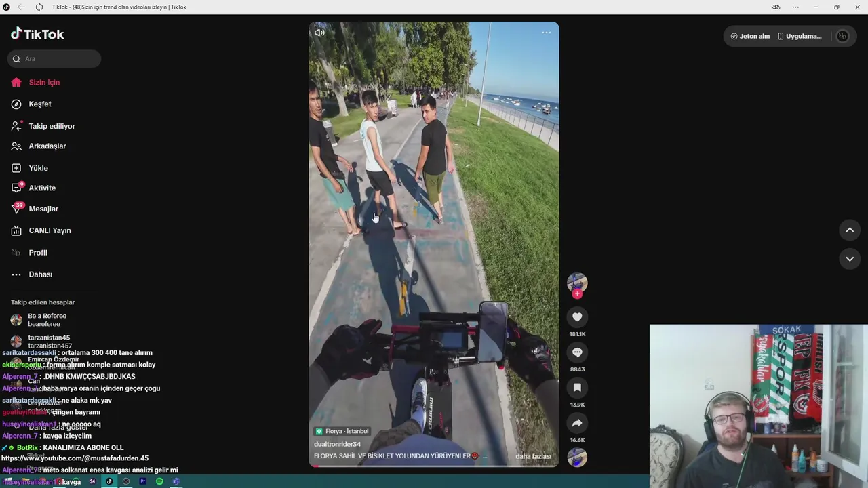Click the 181.1K like count
Screen dimensions: 868x488
[x=577, y=334]
